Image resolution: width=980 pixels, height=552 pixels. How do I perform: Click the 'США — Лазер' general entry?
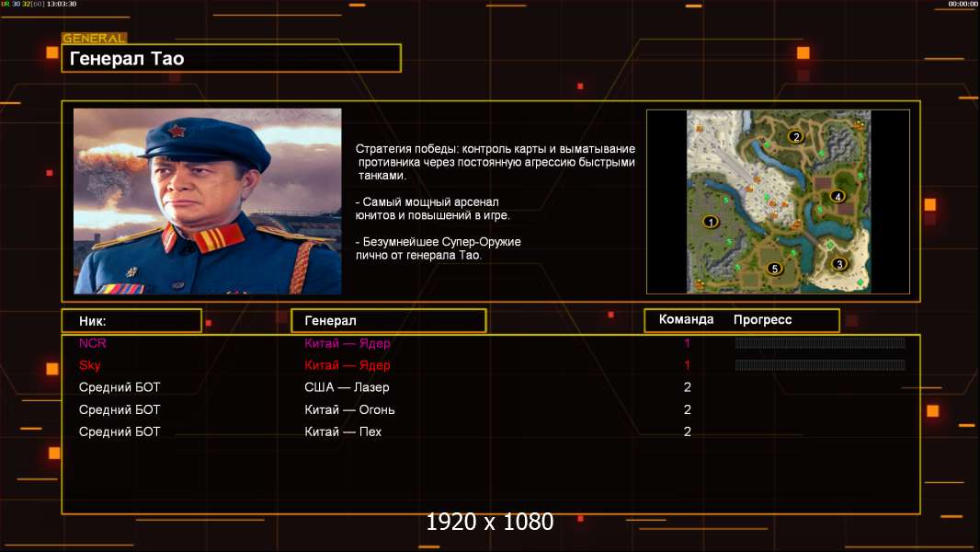pyautogui.click(x=347, y=387)
